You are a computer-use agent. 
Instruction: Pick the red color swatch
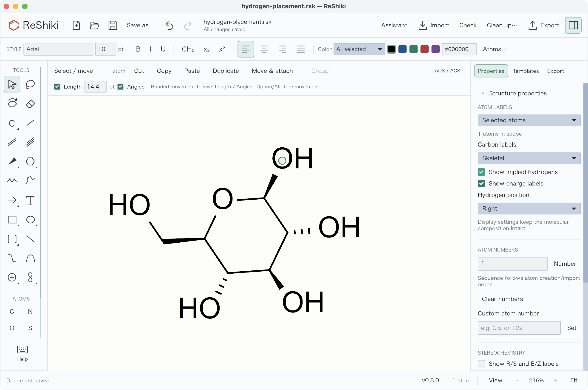pyautogui.click(x=424, y=49)
